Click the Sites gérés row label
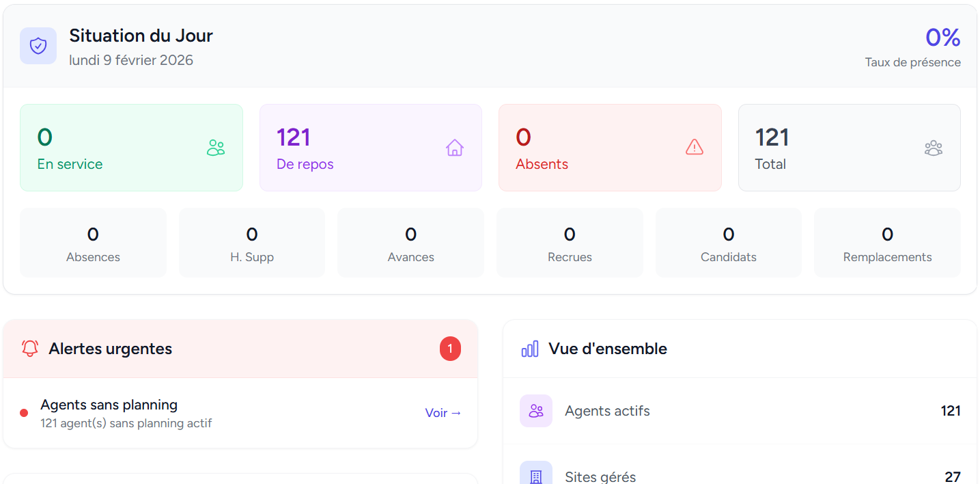The image size is (980, 484). [600, 476]
